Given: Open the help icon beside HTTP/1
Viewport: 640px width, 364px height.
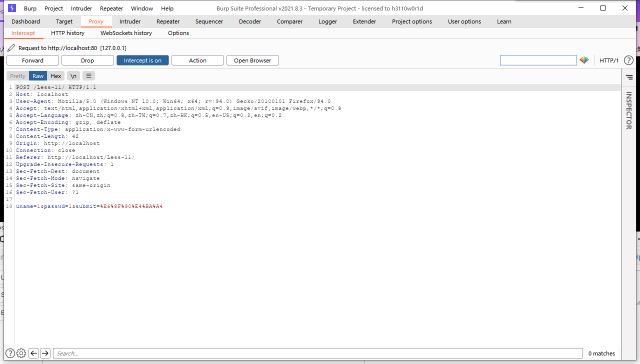Looking at the screenshot, I should pyautogui.click(x=628, y=60).
